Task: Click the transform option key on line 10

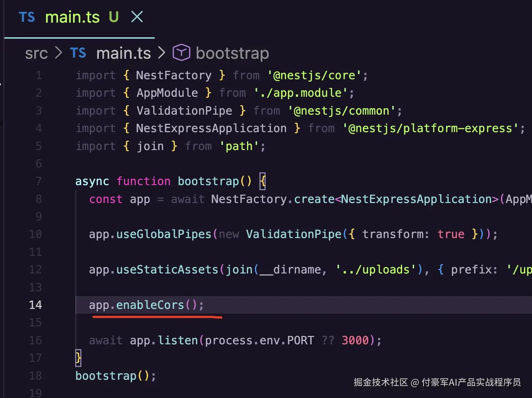Action: (393, 234)
